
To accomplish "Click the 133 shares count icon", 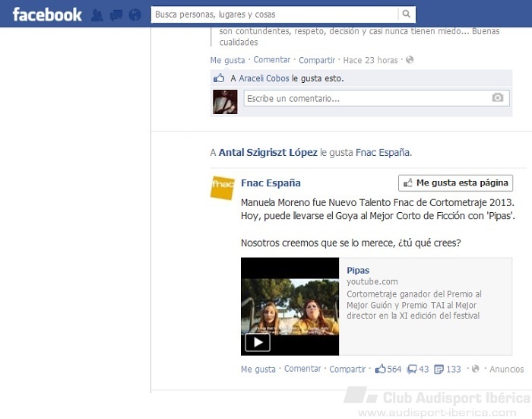I will [x=448, y=369].
